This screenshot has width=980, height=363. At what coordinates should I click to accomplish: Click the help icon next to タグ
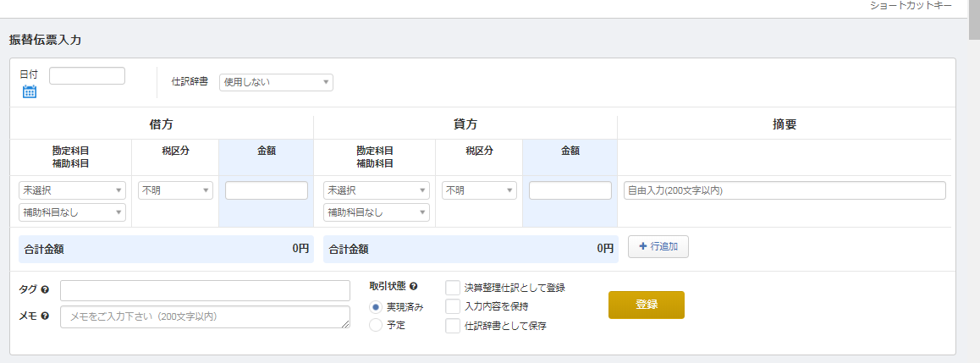click(45, 290)
